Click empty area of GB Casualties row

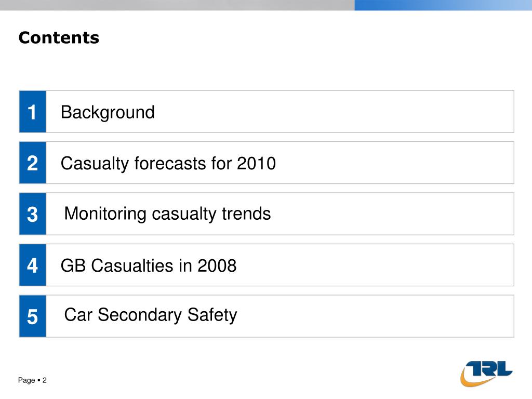click(x=373, y=265)
